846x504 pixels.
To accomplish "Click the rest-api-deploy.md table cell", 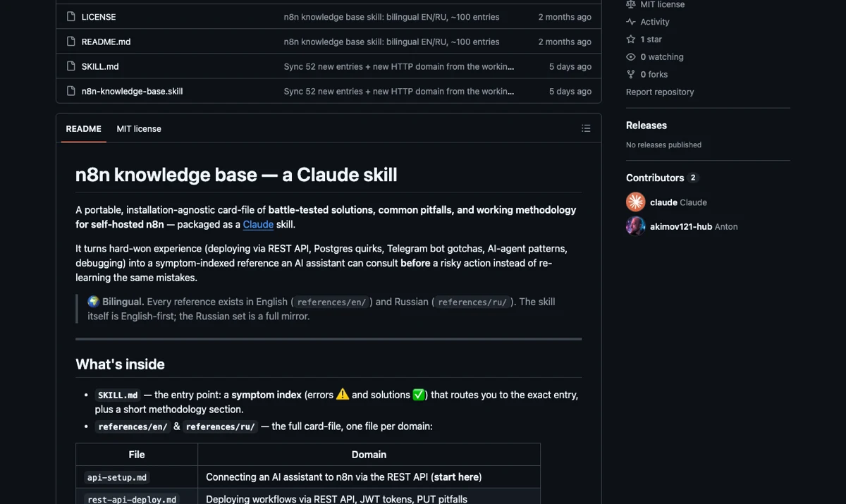I will coord(137,497).
